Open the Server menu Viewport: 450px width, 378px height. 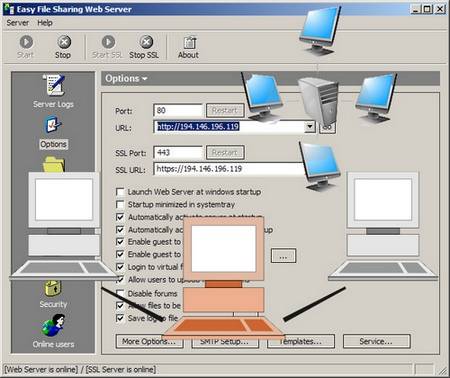[17, 23]
